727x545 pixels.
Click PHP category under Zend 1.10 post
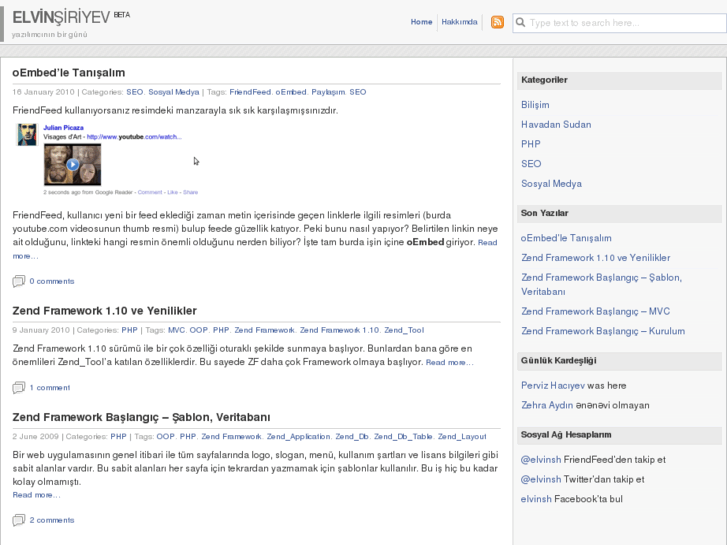click(129, 330)
